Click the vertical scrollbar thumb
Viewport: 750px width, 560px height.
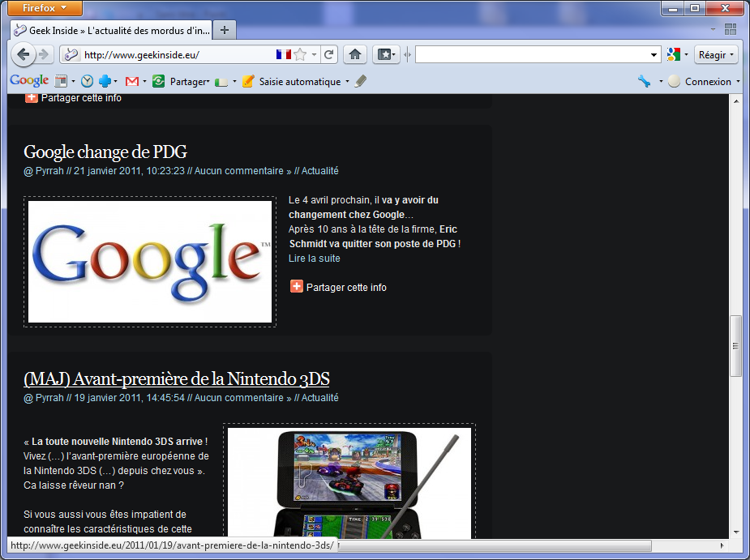[735, 345]
